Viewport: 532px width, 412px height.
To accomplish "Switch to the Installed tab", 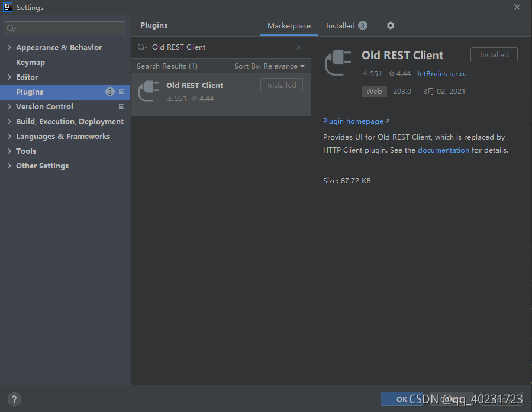I will click(x=346, y=26).
